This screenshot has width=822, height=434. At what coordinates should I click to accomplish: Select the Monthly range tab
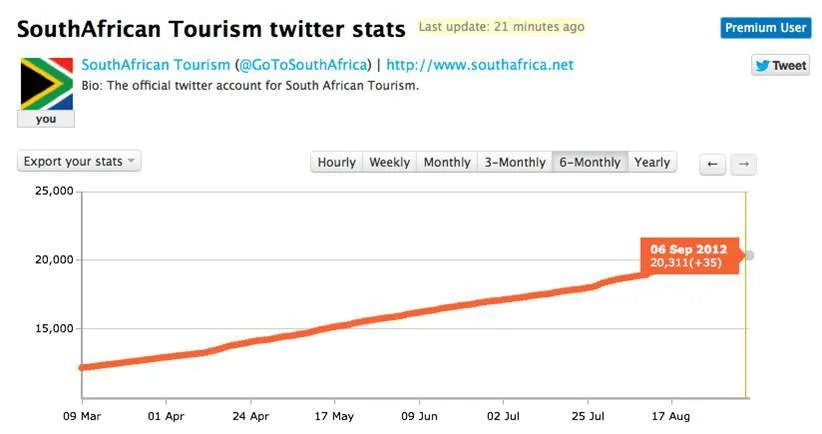(446, 162)
